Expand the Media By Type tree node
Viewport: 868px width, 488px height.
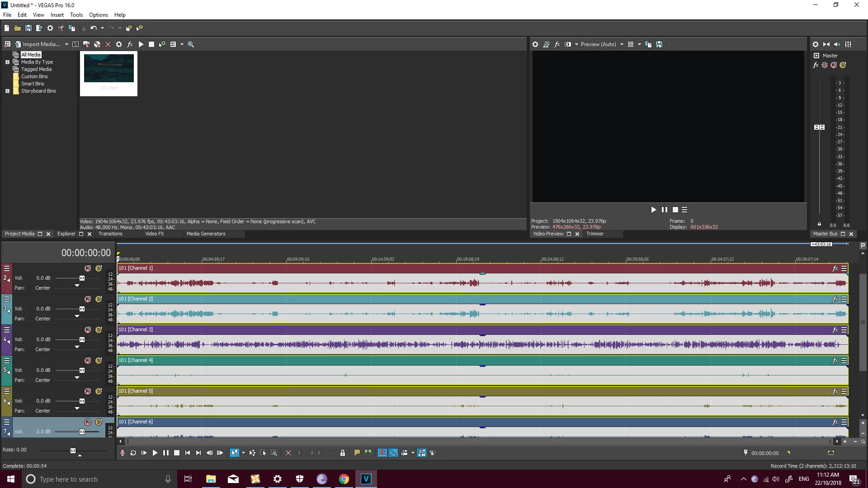pos(7,62)
